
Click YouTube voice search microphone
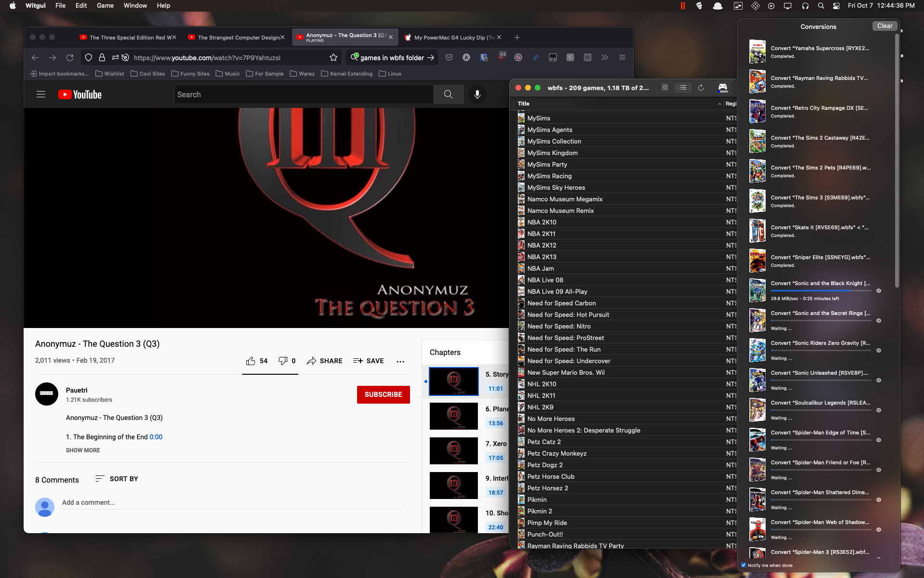(x=477, y=94)
